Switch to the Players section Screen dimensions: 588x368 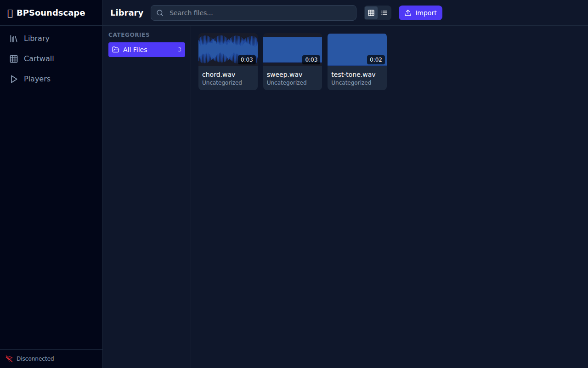(x=37, y=79)
